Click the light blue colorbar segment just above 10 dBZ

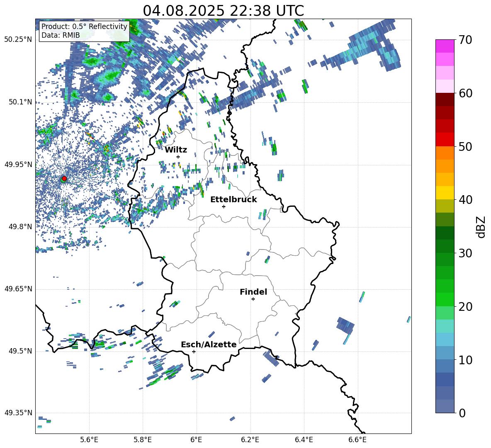[x=445, y=353]
